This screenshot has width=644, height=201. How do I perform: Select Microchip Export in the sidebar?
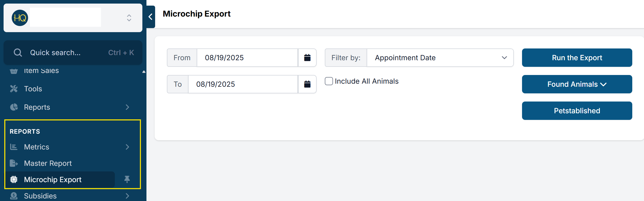coord(53,180)
